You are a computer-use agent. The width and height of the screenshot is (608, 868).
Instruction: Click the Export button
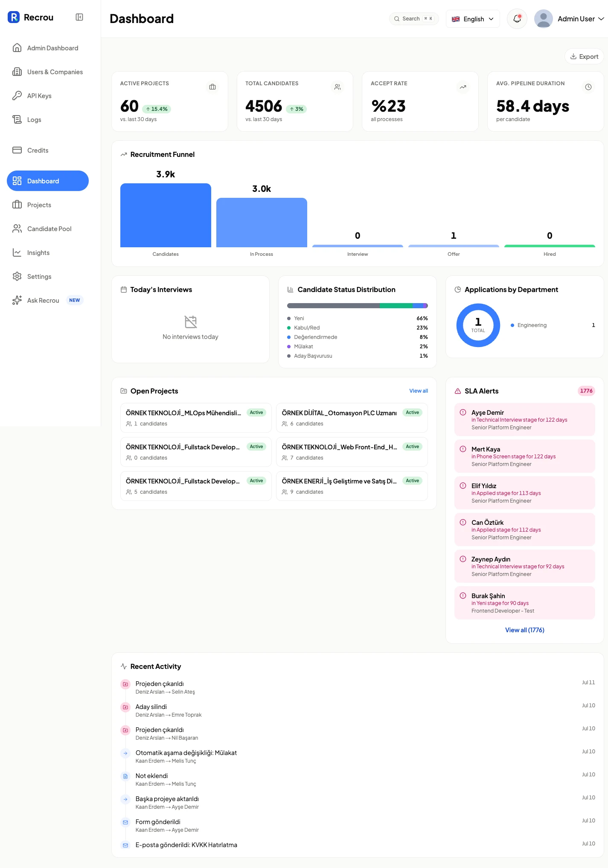click(584, 56)
